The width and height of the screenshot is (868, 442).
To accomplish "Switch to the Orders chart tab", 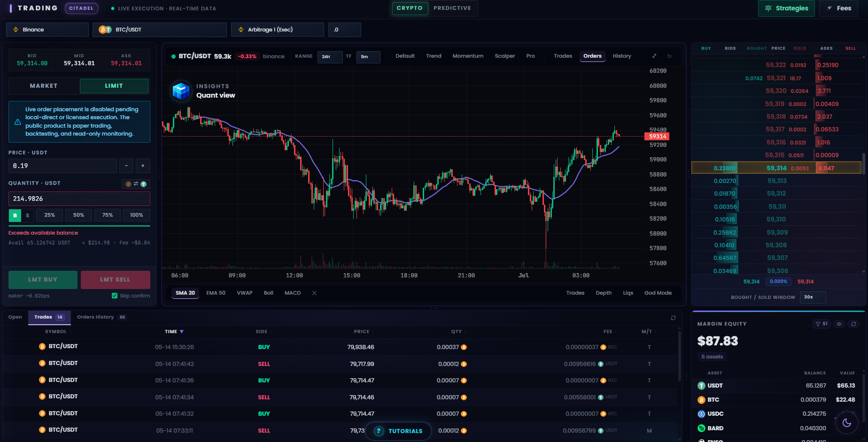I will (x=592, y=56).
